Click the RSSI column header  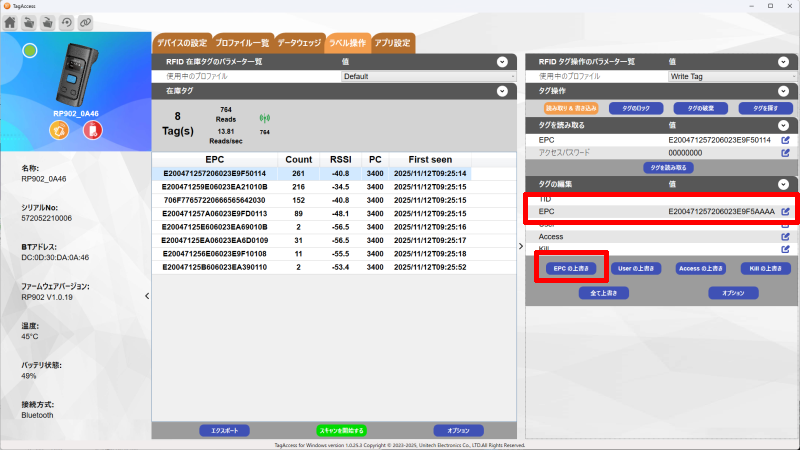(x=340, y=159)
